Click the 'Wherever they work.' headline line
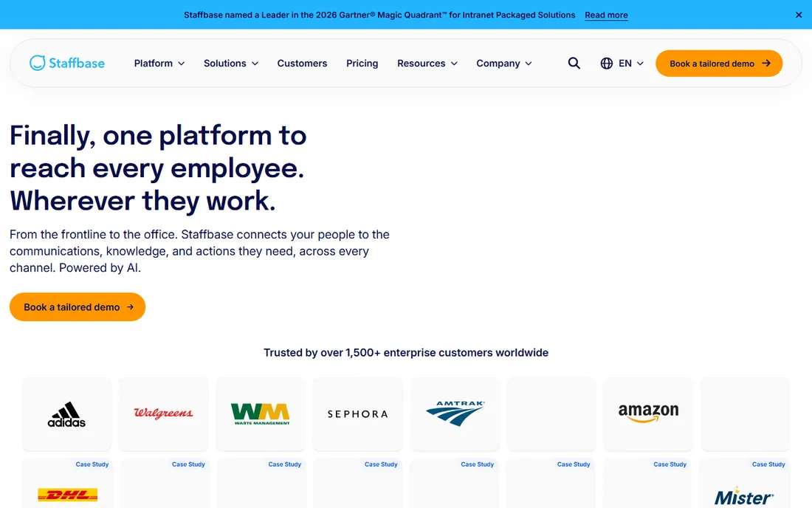Image resolution: width=812 pixels, height=508 pixels. 142,200
